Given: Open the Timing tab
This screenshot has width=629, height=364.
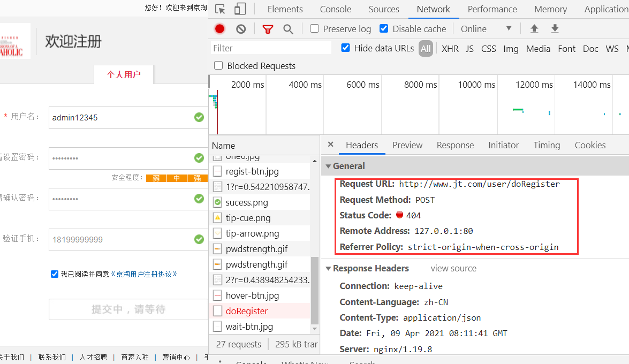Looking at the screenshot, I should [x=547, y=145].
